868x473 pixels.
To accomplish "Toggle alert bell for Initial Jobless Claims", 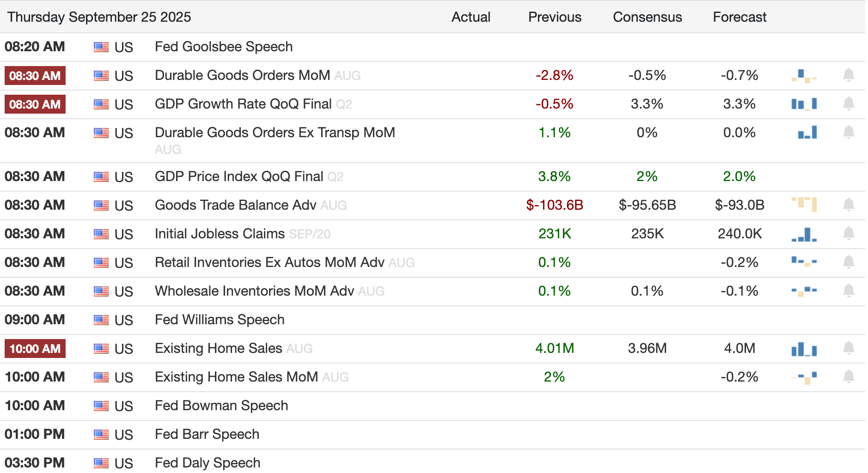I will click(848, 234).
